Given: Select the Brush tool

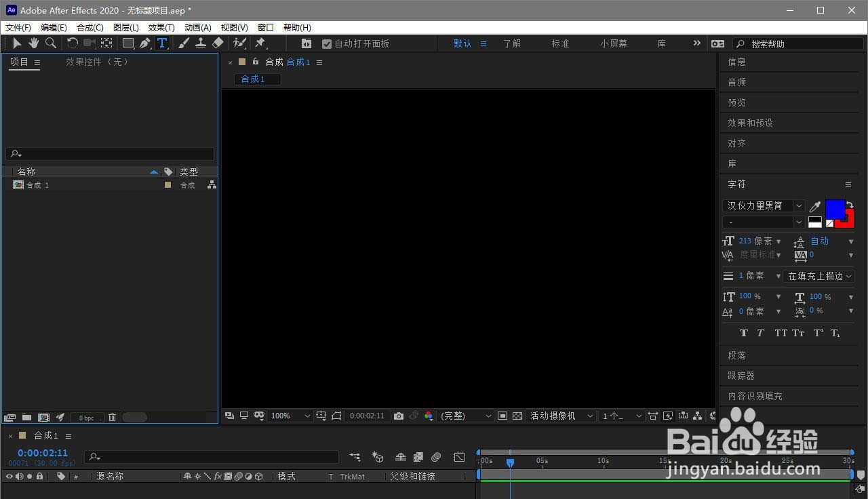Looking at the screenshot, I should [184, 43].
